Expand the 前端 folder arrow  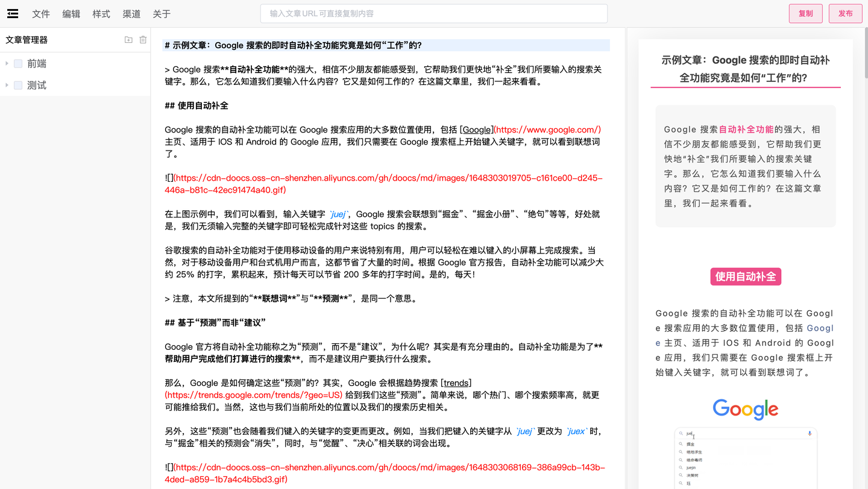pos(7,64)
